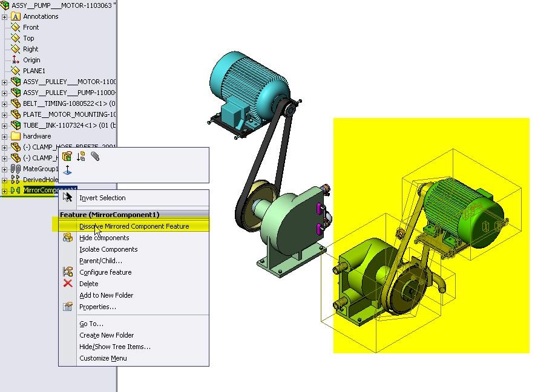
Task: Expand the BELT__TIMING node
Action: click(4, 104)
